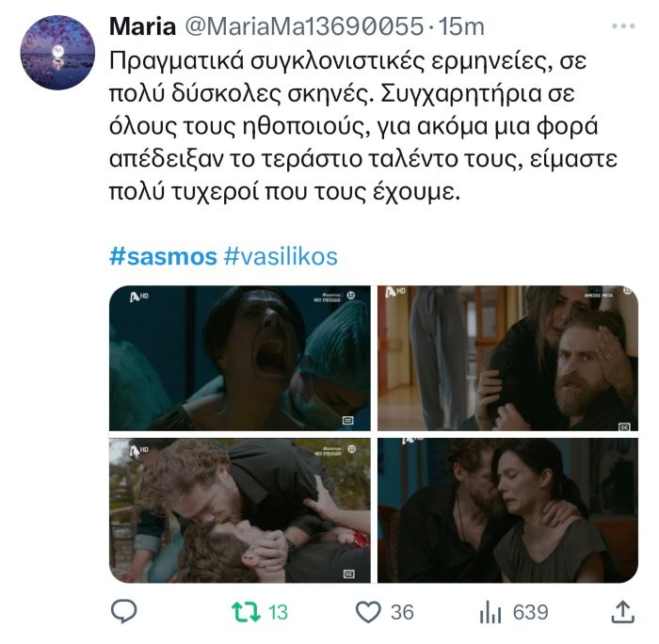This screenshot has width=659, height=644.
Task: Click the Greek tweet text body
Action: pyautogui.click(x=362, y=126)
